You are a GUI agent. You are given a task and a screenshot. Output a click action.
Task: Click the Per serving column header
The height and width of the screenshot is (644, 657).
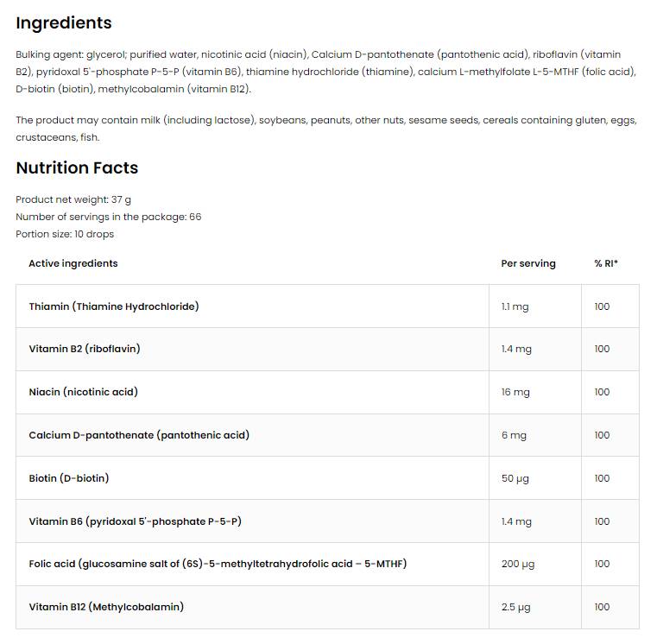528,263
